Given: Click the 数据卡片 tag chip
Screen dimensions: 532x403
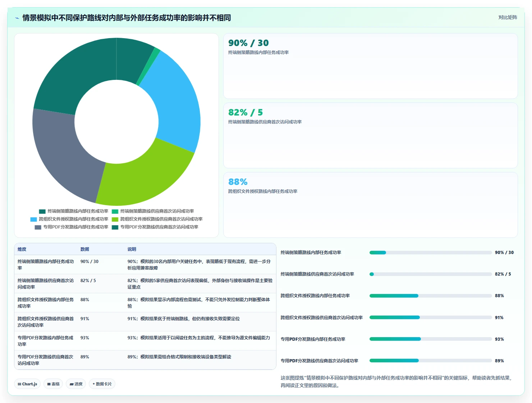Looking at the screenshot, I should click(x=102, y=384).
